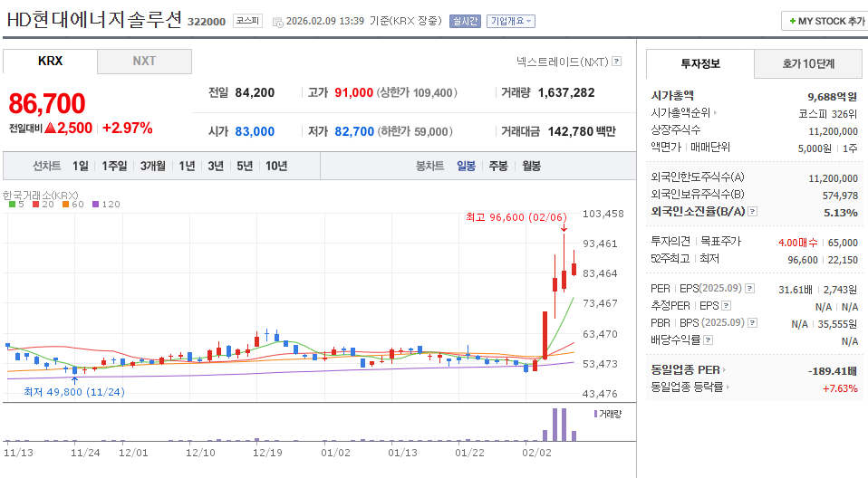Click the 최저 49,800 (11/24) chart marker
Screen dimensions: 868x478
pyautogui.click(x=74, y=392)
